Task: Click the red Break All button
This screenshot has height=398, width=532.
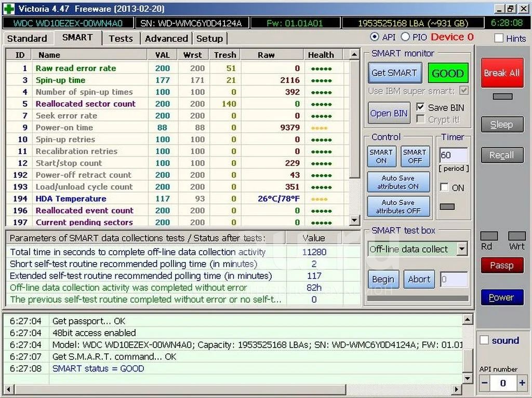Action: [x=502, y=73]
